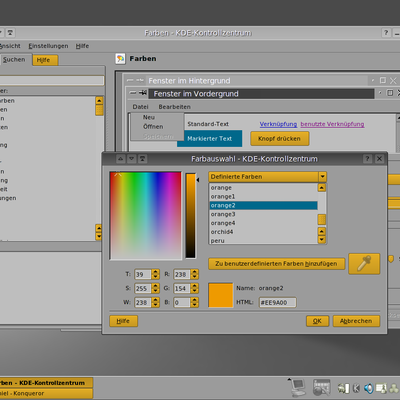Click the bottom down arrow of color list scrollbar
The image size is (400, 400).
(x=322, y=240)
